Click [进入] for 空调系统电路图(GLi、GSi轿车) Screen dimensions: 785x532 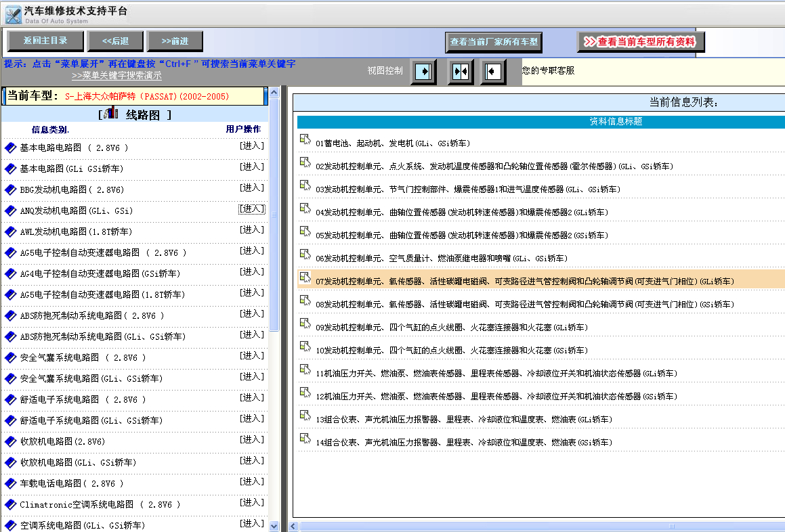tap(252, 523)
